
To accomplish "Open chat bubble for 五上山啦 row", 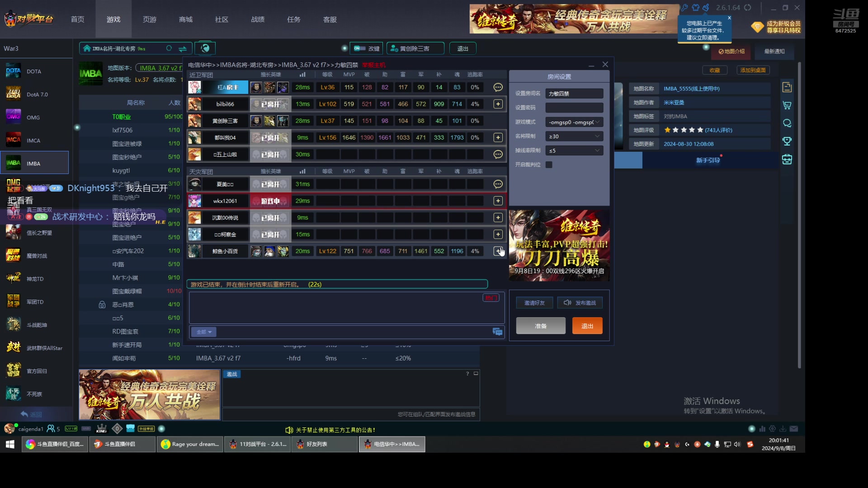I will pos(498,155).
